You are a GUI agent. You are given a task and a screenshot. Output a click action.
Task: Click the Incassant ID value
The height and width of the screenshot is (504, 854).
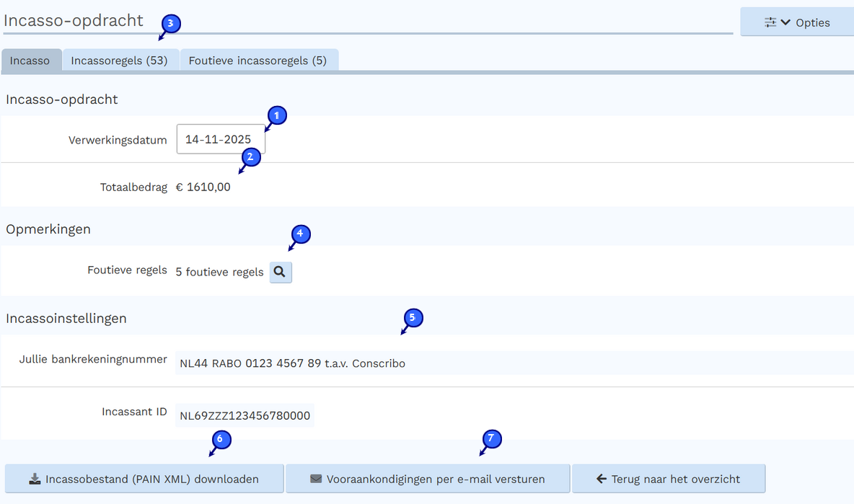point(245,415)
